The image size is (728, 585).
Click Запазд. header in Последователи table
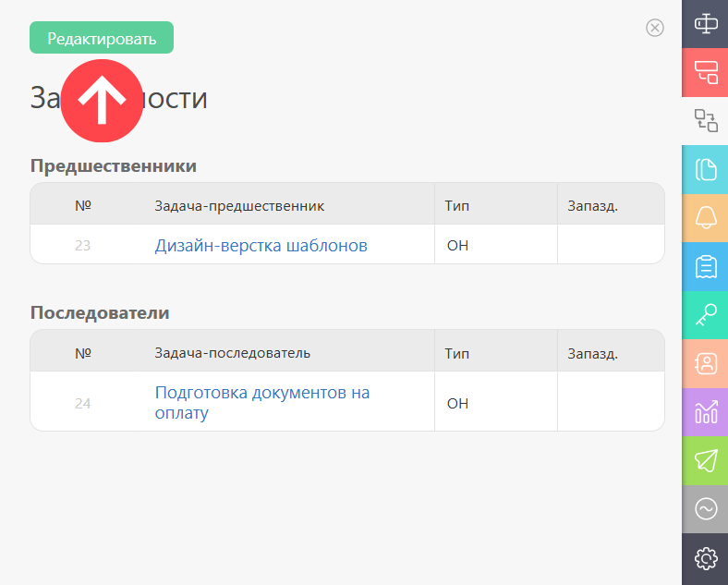pyautogui.click(x=592, y=353)
